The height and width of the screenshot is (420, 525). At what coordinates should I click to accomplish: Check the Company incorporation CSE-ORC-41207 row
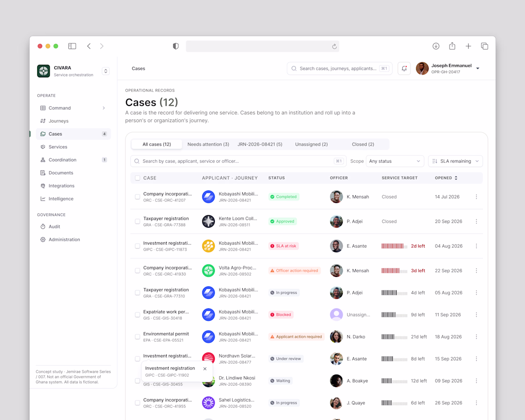(137, 197)
